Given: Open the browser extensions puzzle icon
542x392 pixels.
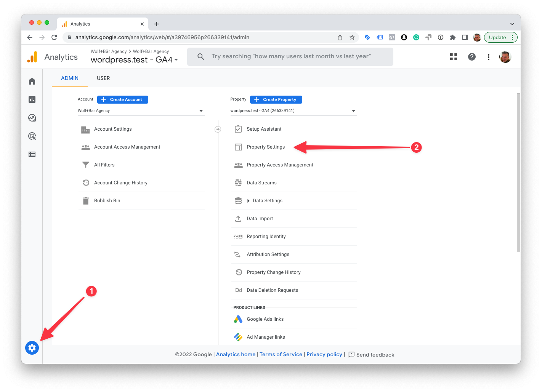Looking at the screenshot, I should coord(453,37).
